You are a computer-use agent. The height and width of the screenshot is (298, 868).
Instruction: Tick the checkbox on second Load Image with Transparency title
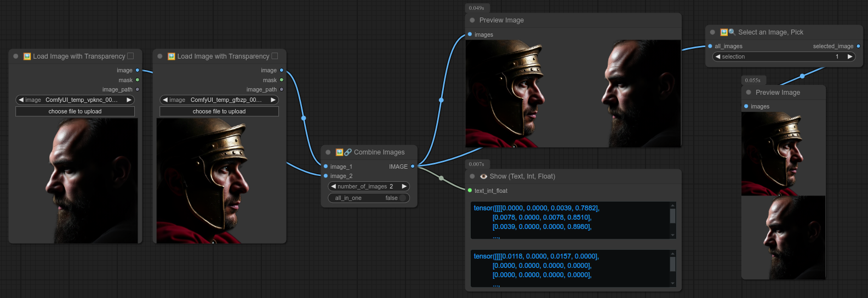(x=275, y=56)
